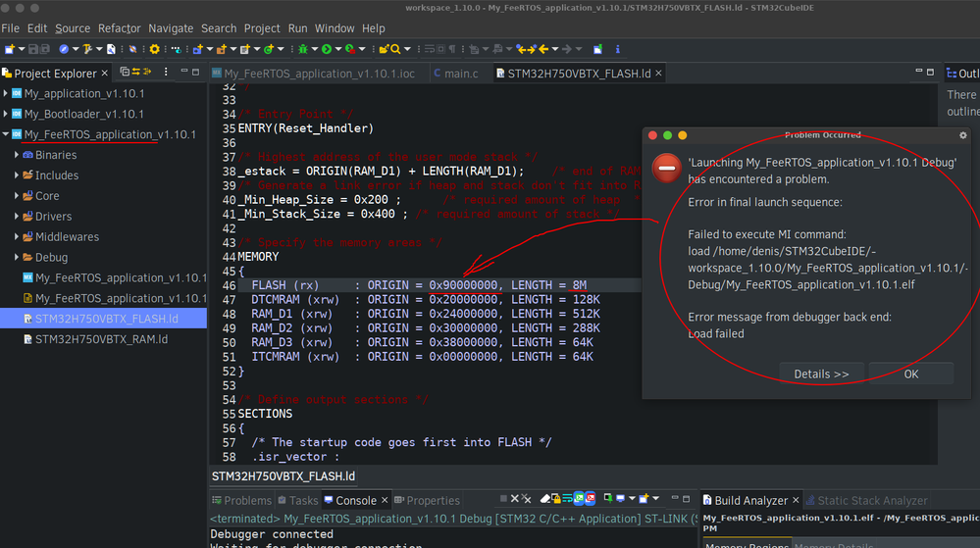The image size is (980, 548).
Task: Click the Search magnifier toolbar icon
Action: (395, 49)
